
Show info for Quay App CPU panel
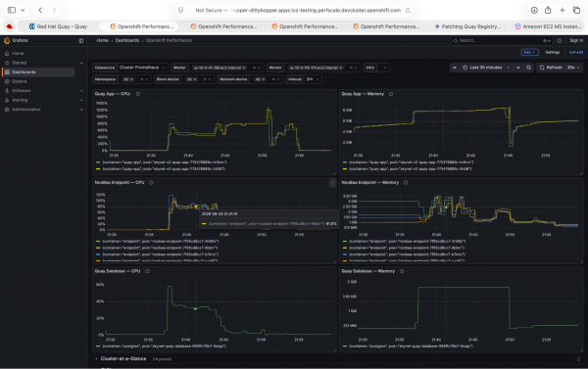coord(138,94)
